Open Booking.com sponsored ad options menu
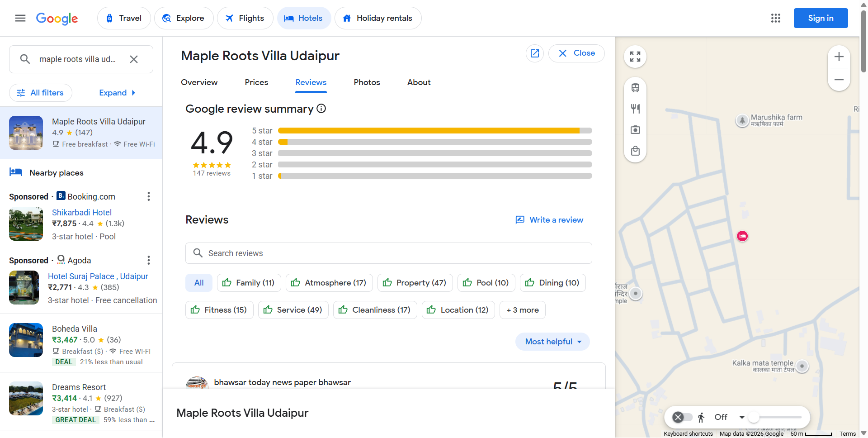Viewport: 868px width, 438px height. (x=149, y=196)
